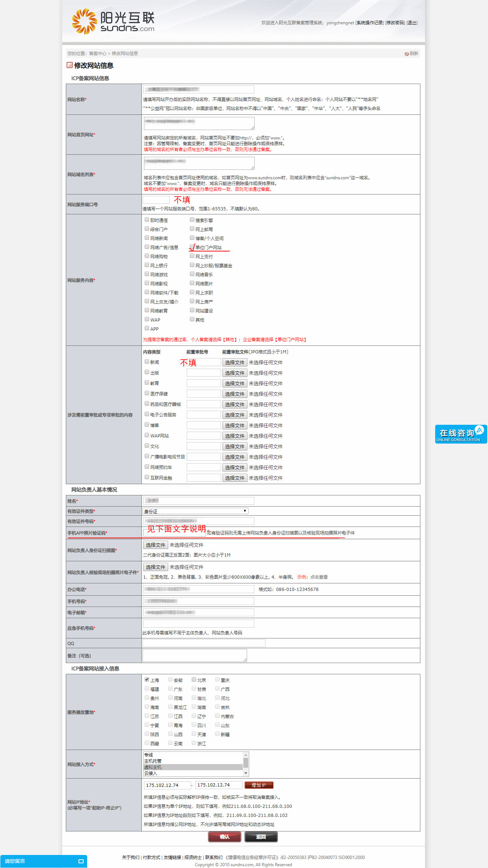Screen dimensions: 488x868
Task: Choose file for 博客 approval document
Action: pyautogui.click(x=235, y=425)
